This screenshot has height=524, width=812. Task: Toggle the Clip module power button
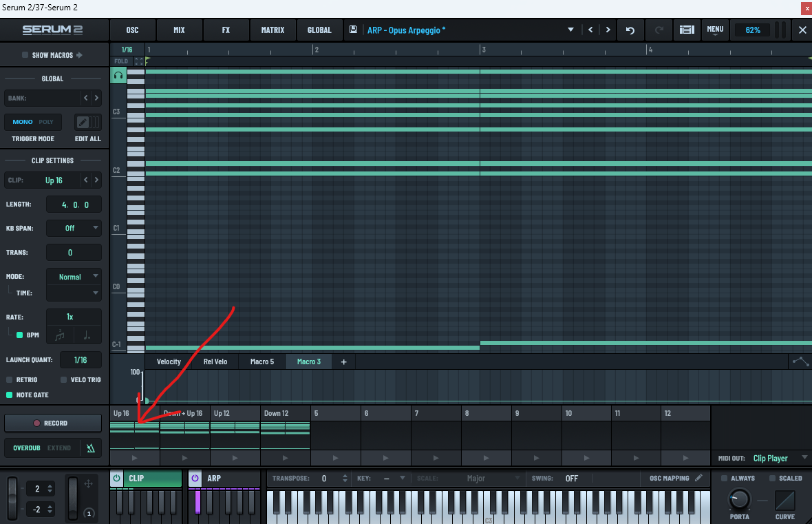click(x=117, y=478)
